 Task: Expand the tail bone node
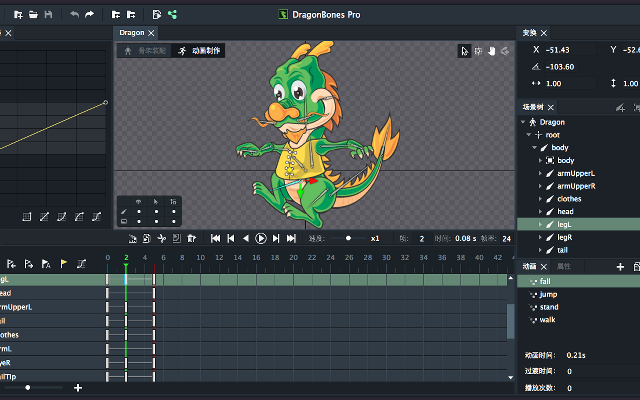540,250
